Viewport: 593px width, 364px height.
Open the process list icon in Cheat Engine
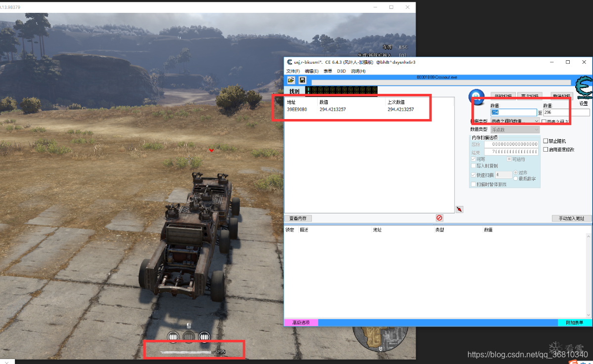coord(291,80)
